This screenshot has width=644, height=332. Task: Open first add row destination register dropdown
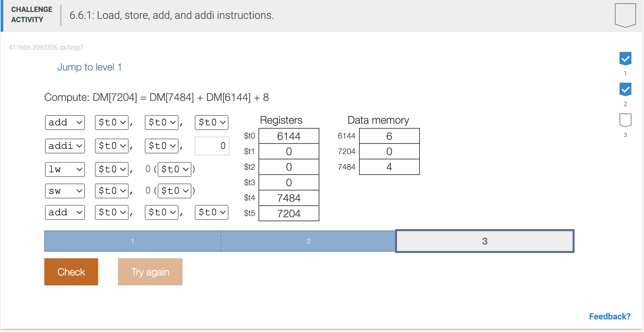[112, 122]
